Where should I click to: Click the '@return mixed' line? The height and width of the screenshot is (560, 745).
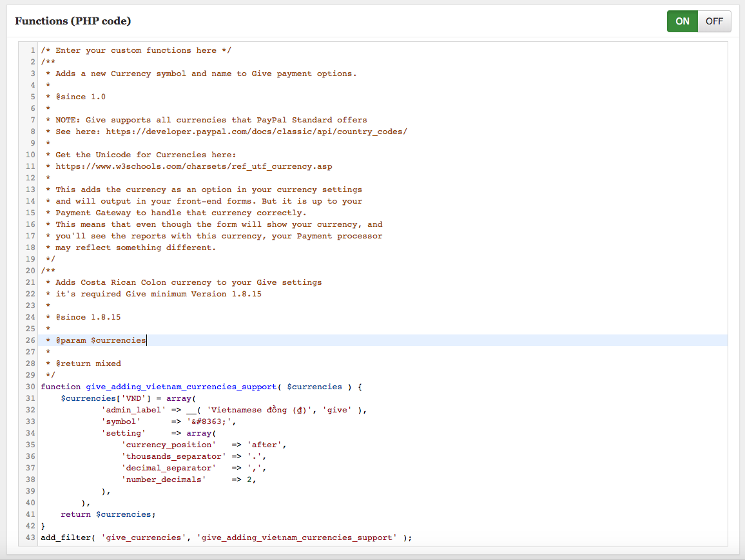click(83, 364)
